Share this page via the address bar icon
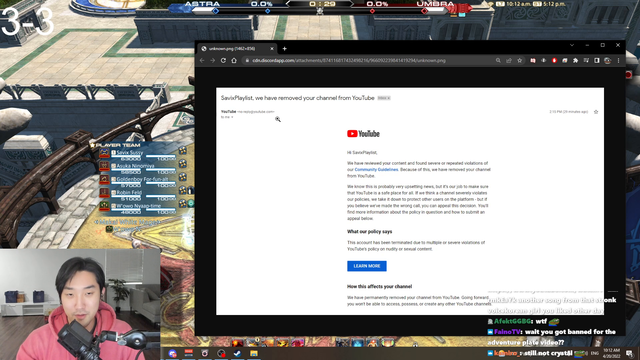The image size is (640, 360). [509, 60]
